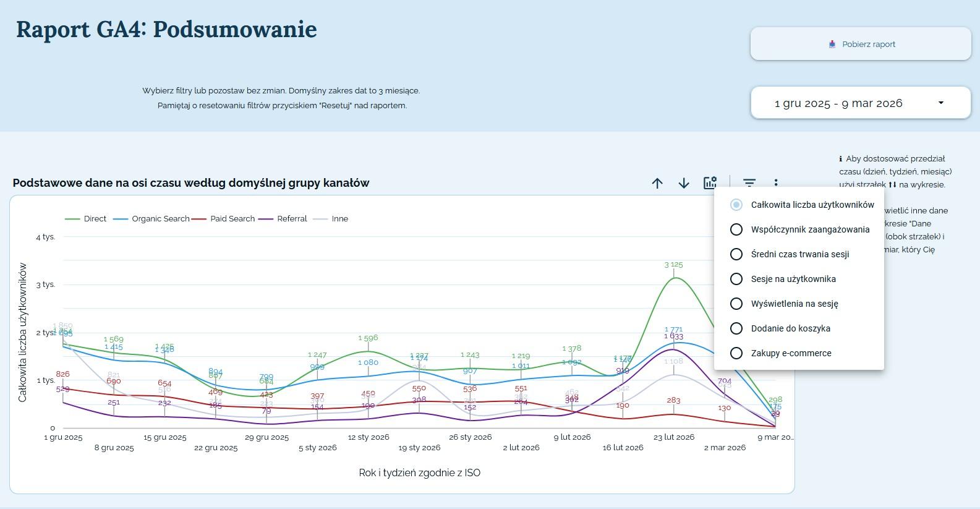Click the chart filter lines icon
The image size is (980, 509).
(x=749, y=183)
